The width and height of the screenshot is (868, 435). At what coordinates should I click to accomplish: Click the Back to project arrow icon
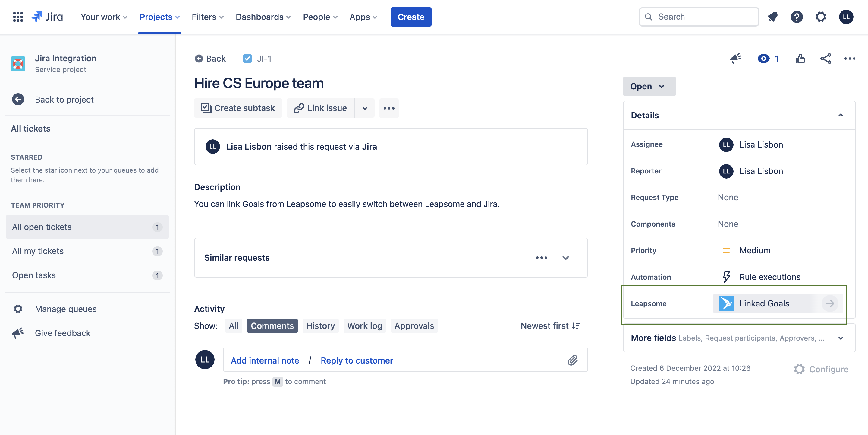(18, 100)
